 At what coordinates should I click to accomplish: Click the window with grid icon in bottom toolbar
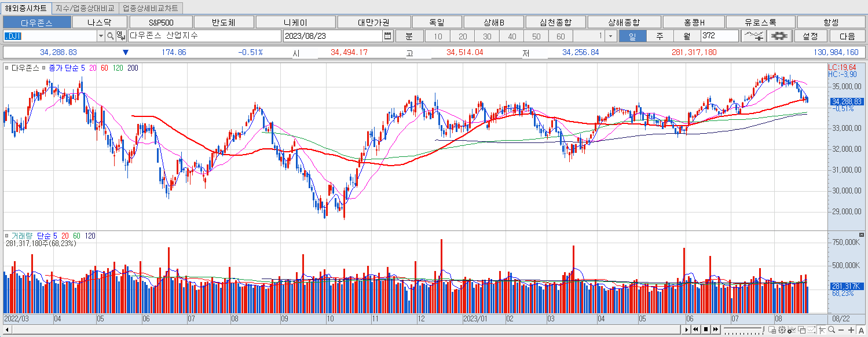click(772, 329)
